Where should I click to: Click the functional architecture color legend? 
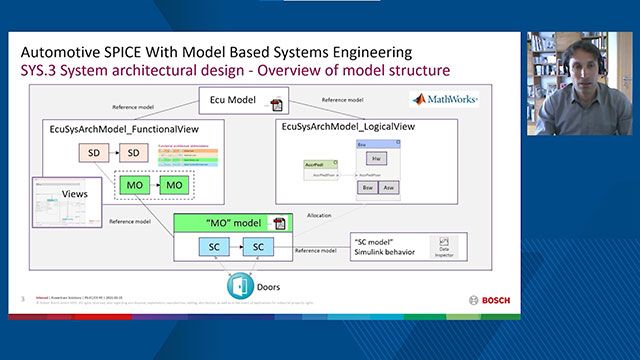pyautogui.click(x=188, y=156)
